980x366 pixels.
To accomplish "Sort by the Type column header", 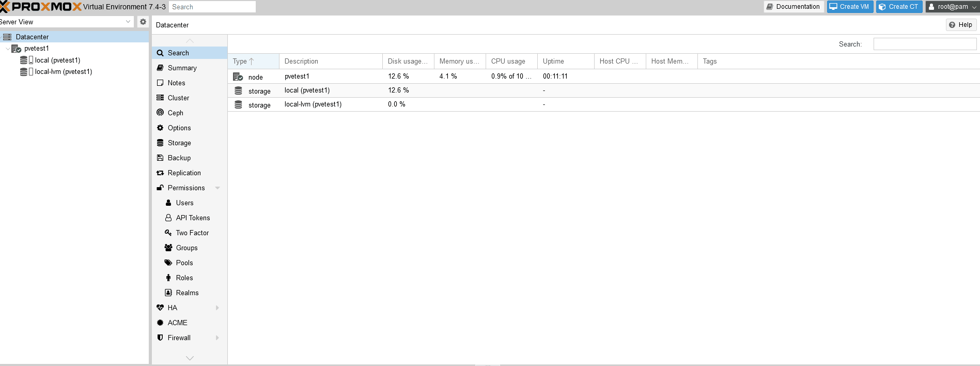I will point(253,61).
